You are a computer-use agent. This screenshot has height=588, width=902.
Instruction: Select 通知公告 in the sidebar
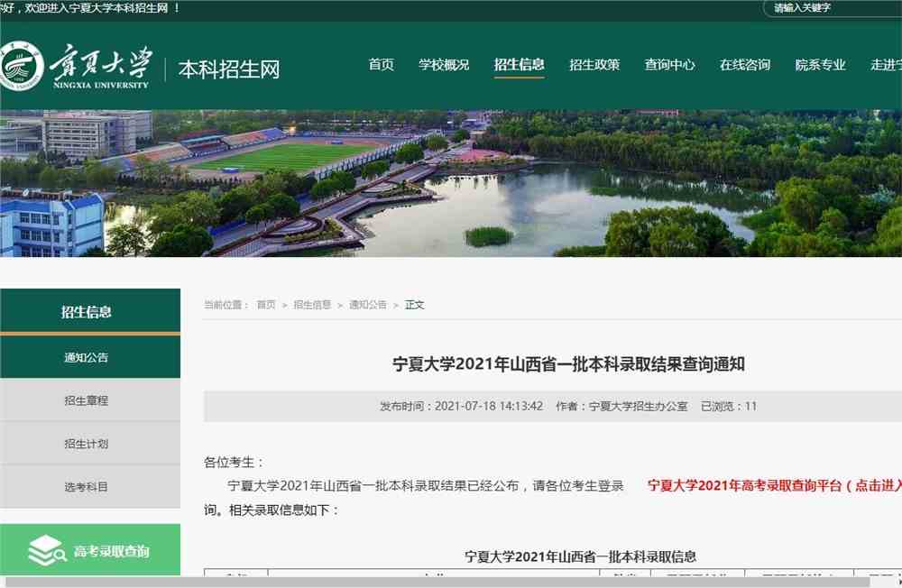click(90, 357)
